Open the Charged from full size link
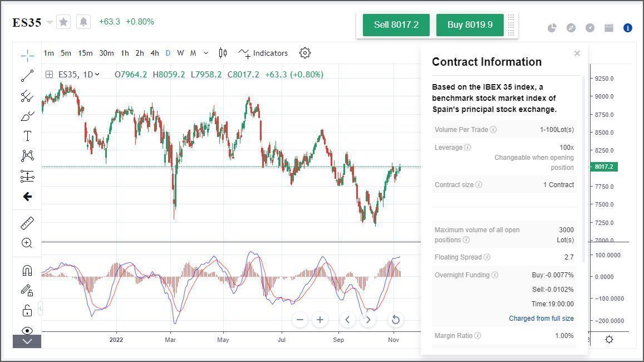 pyautogui.click(x=540, y=318)
